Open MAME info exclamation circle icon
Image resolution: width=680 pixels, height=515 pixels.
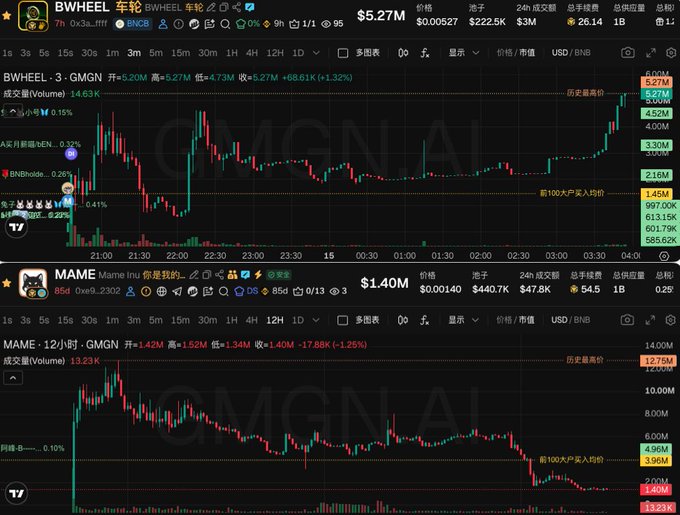tap(146, 291)
